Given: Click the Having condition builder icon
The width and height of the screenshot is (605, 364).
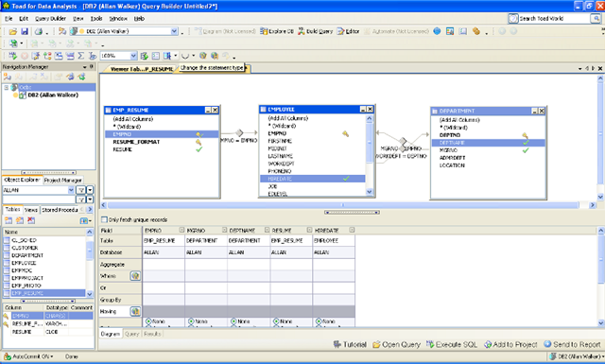Looking at the screenshot, I should (x=135, y=311).
